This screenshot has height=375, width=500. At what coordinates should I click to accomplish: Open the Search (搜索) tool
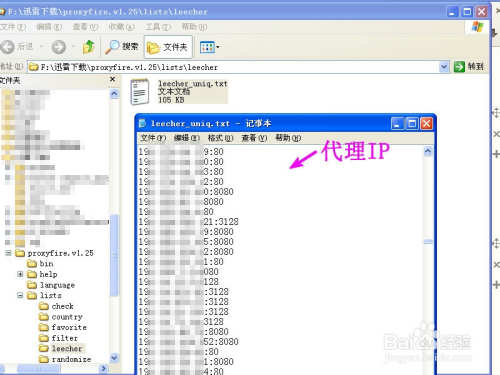[121, 47]
